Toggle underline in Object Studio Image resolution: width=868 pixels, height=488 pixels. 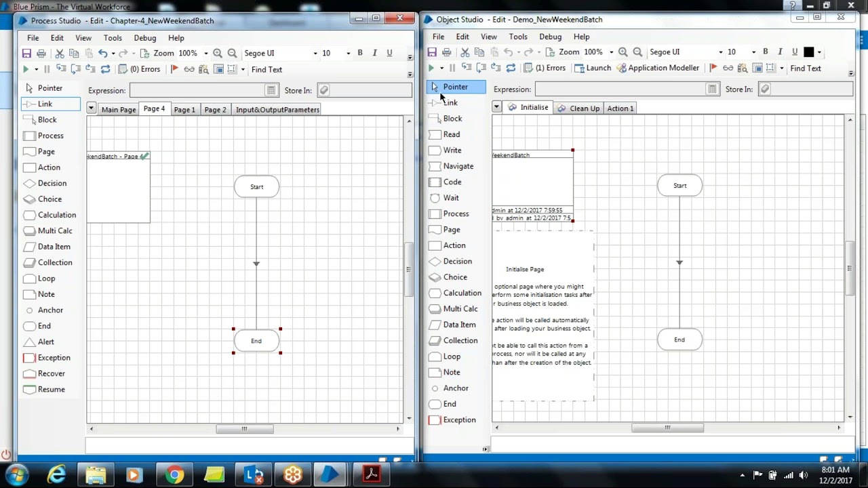point(795,52)
